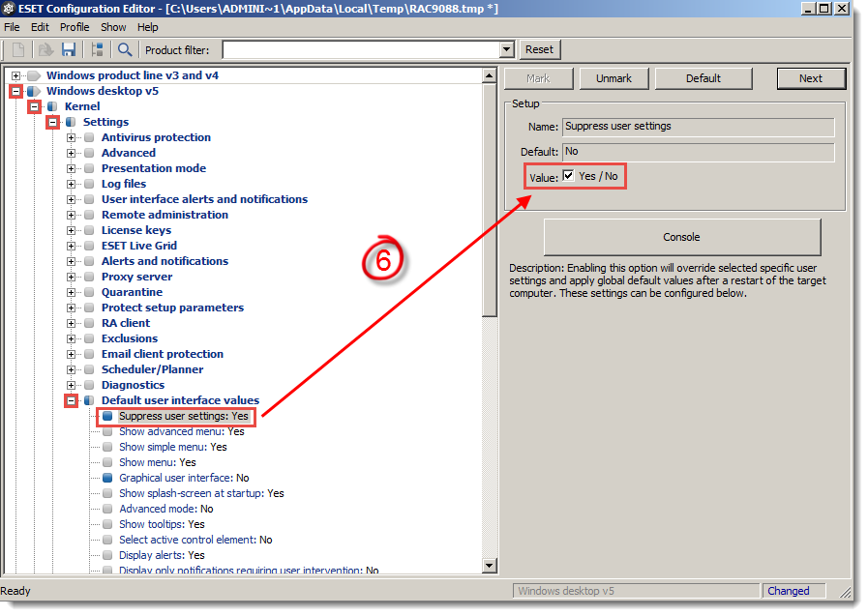This screenshot has height=616, width=868.
Task: Click the Name field showing Suppress user settings
Action: coord(699,127)
